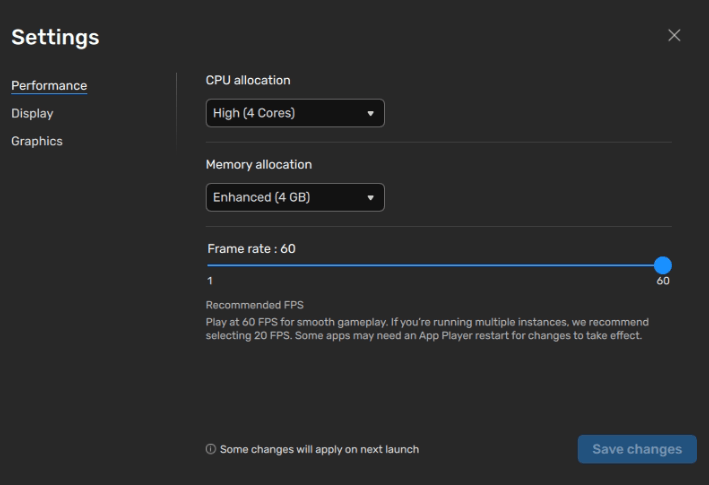Open the Memory allocation dropdown

tap(295, 197)
